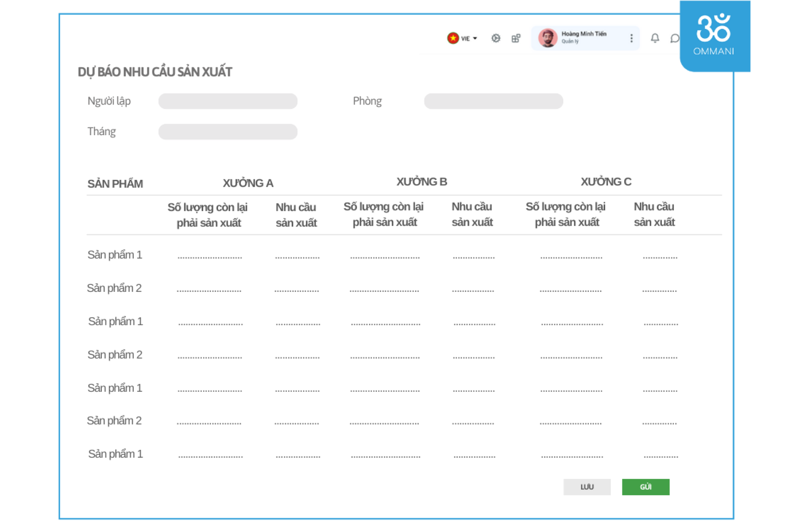Click the Người lập input field
Viewport: 792px width, 532px height.
[x=228, y=101]
